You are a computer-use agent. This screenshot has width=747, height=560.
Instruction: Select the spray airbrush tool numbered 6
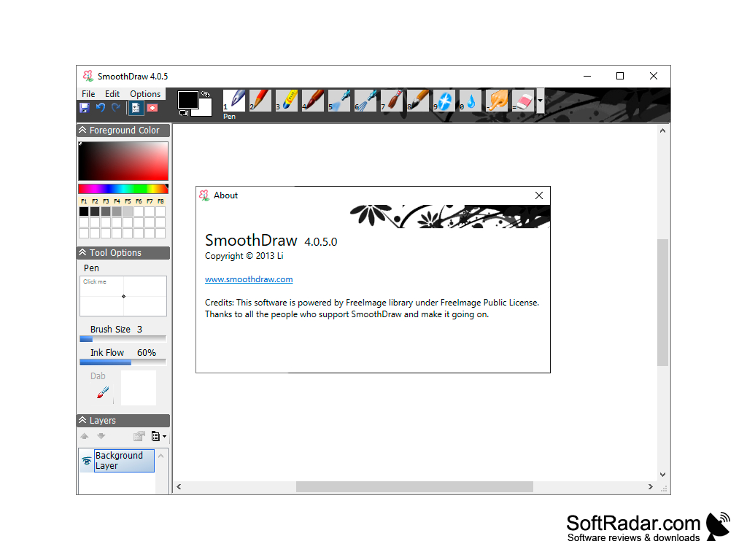click(x=365, y=101)
